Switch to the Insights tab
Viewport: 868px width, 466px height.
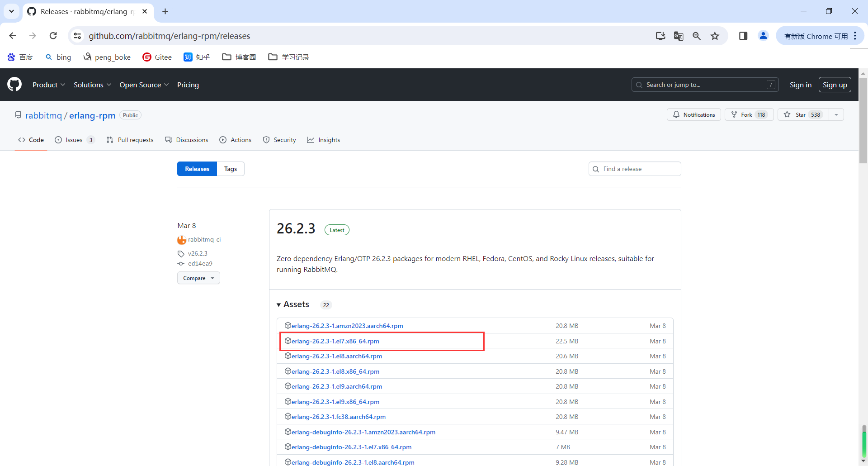click(323, 140)
